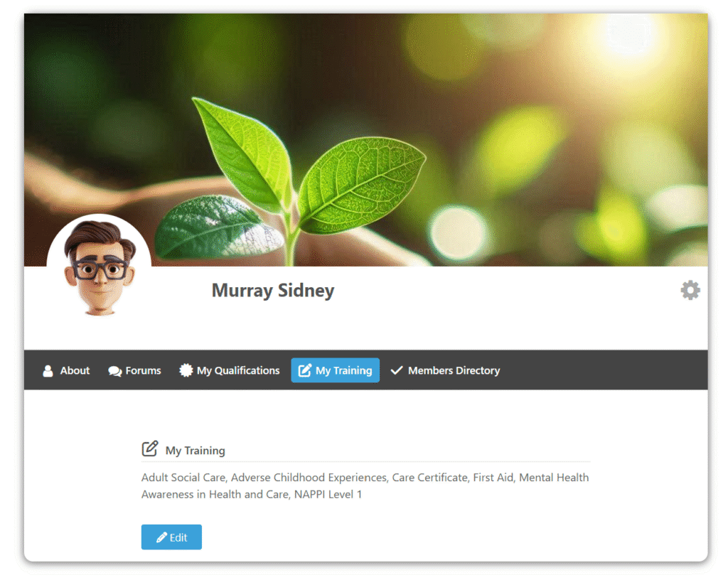The width and height of the screenshot is (728, 580).
Task: Click the person icon beside About
Action: 48,371
